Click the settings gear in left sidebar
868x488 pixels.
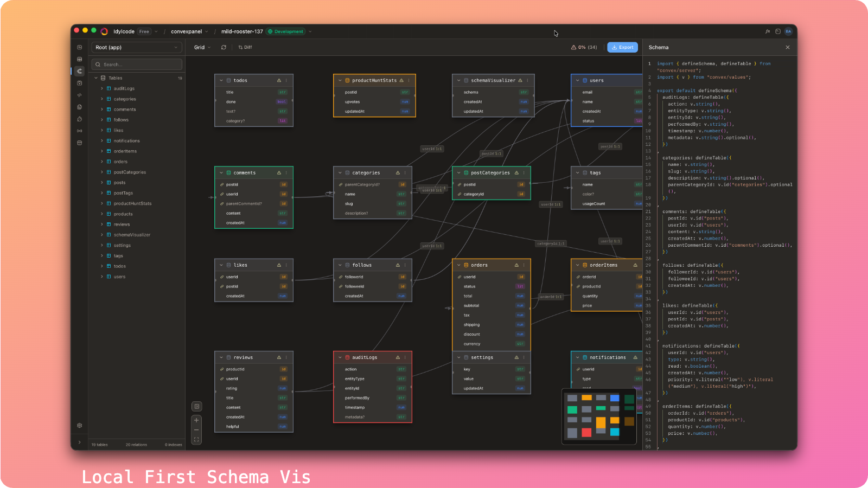[x=80, y=426]
